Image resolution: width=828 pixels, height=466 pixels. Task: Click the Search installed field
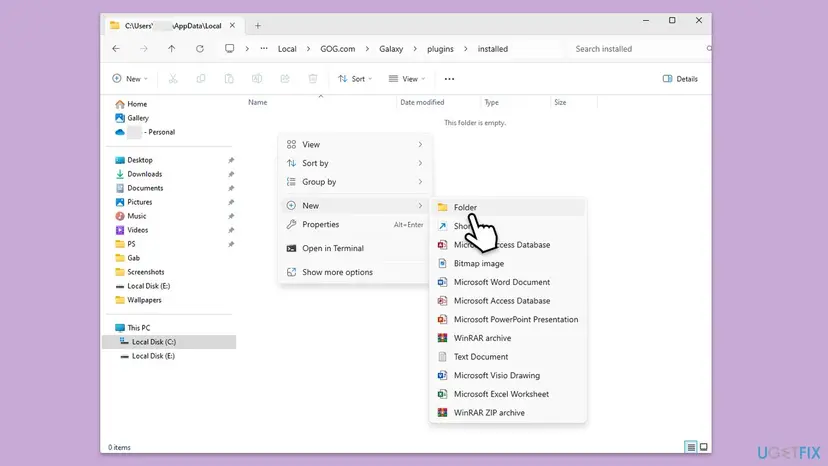point(638,49)
